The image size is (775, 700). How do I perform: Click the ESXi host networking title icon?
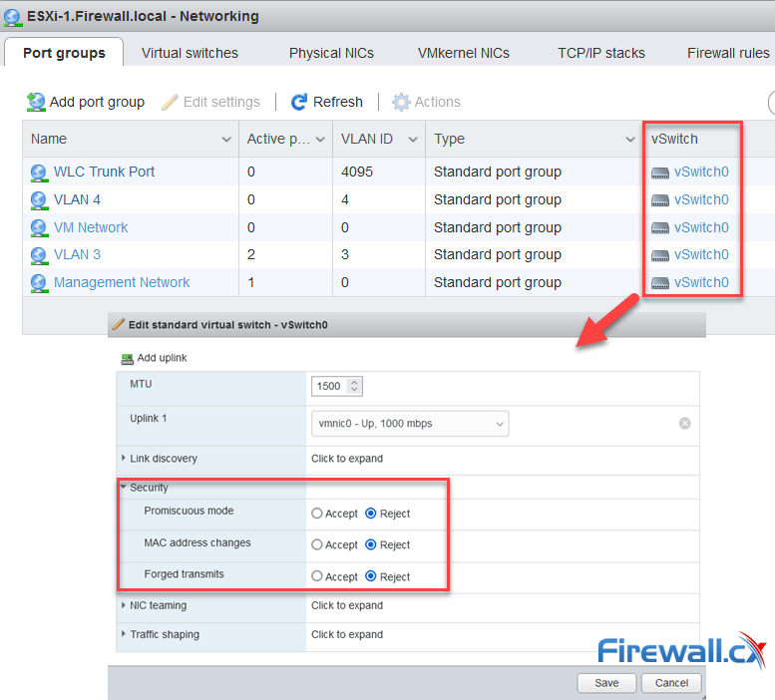(x=12, y=17)
